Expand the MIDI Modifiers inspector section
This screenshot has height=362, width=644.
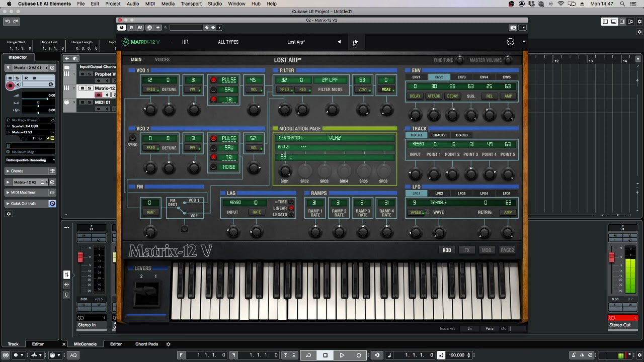[x=8, y=192]
